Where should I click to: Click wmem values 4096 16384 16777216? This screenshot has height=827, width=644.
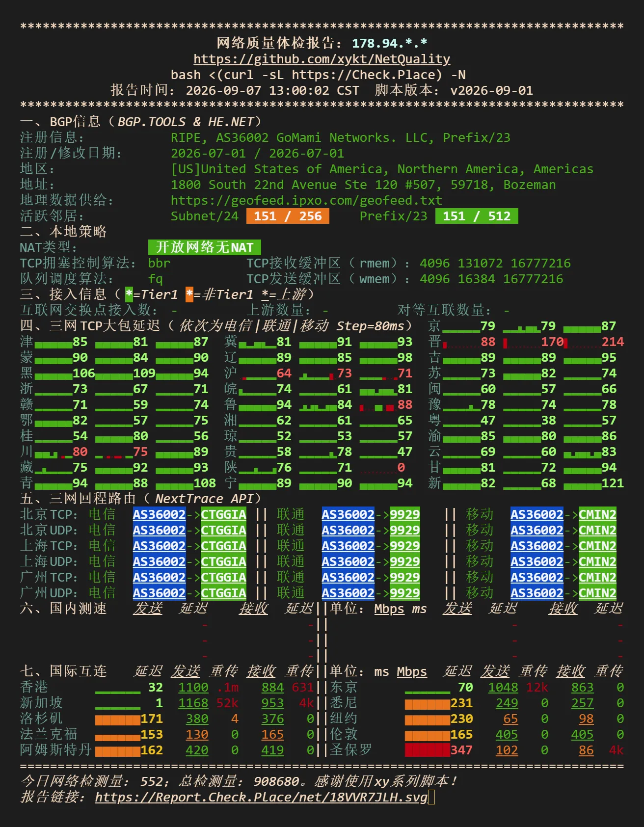pyautogui.click(x=491, y=279)
